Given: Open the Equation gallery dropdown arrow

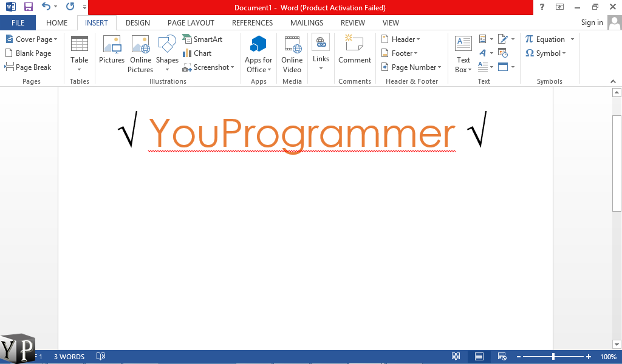Looking at the screenshot, I should click(572, 39).
